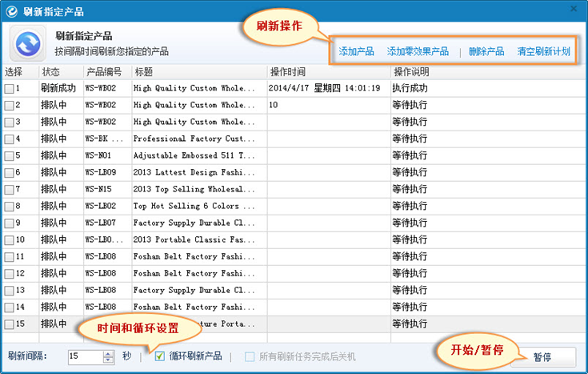This screenshot has width=588, height=374.
Task: Click the 产品编号 column header
Action: [x=103, y=72]
